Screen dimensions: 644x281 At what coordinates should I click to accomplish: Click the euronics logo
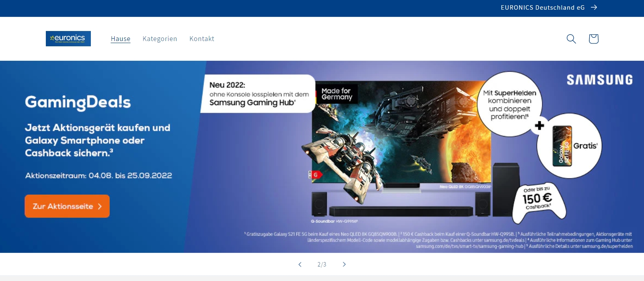click(68, 39)
